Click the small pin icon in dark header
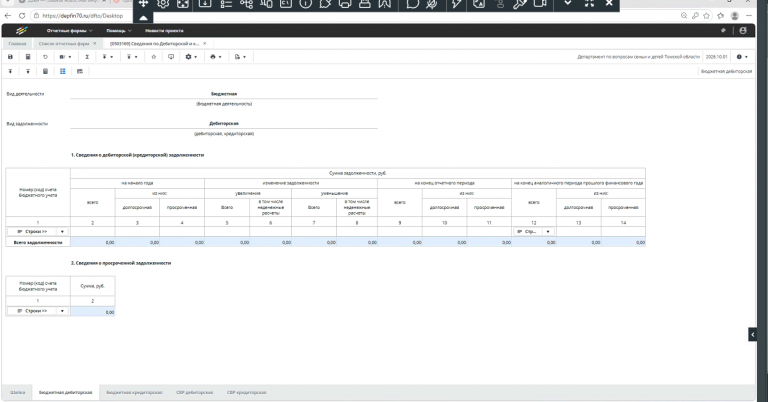768x402 pixels. pos(723,30)
